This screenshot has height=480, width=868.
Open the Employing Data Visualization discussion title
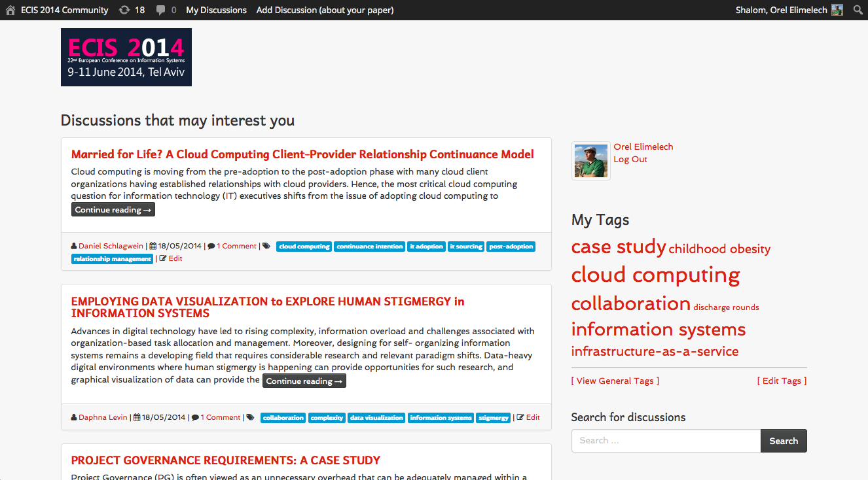click(x=268, y=307)
